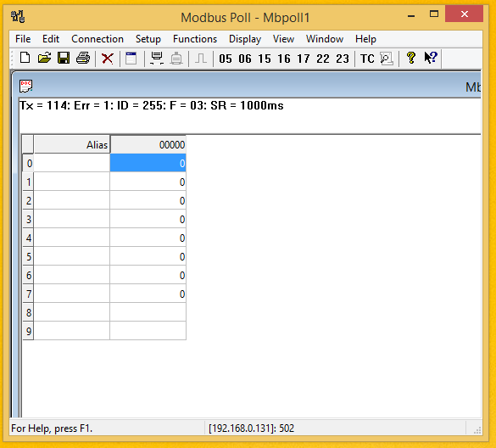Click the Open file folder icon
Viewport: 496px width, 448px height.
tap(44, 59)
